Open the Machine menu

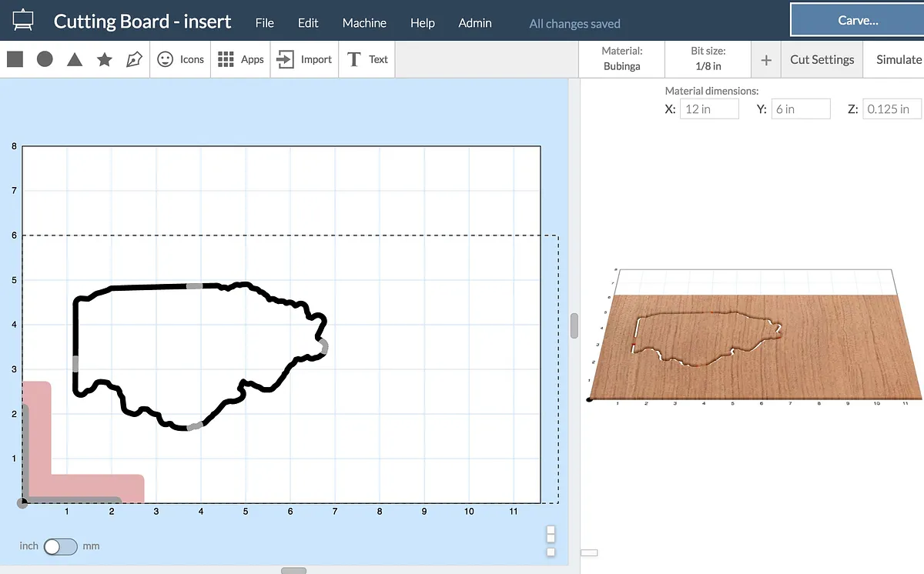tap(364, 23)
